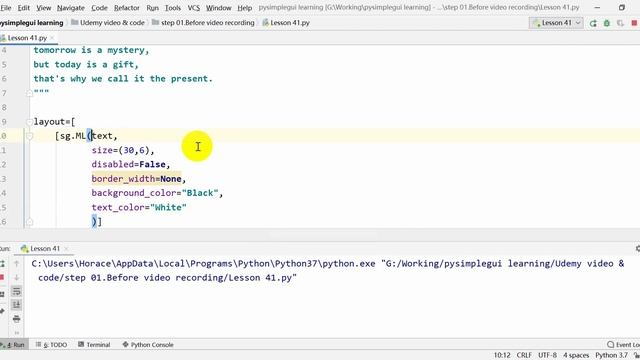The height and width of the screenshot is (360, 640).
Task: Toggle Scroll to End in Run console
Action: point(16,305)
